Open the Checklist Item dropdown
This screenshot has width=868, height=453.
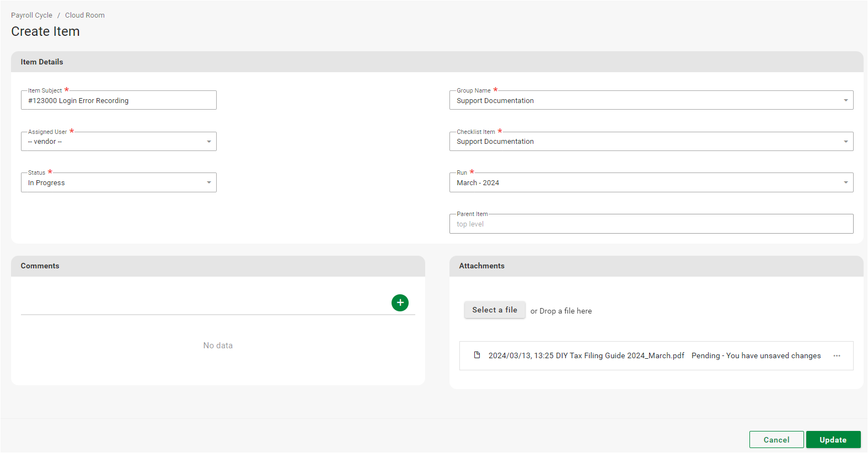pyautogui.click(x=651, y=142)
